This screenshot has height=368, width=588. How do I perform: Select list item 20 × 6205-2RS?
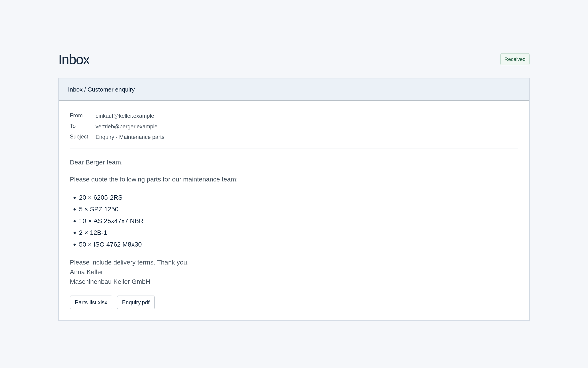click(x=101, y=197)
